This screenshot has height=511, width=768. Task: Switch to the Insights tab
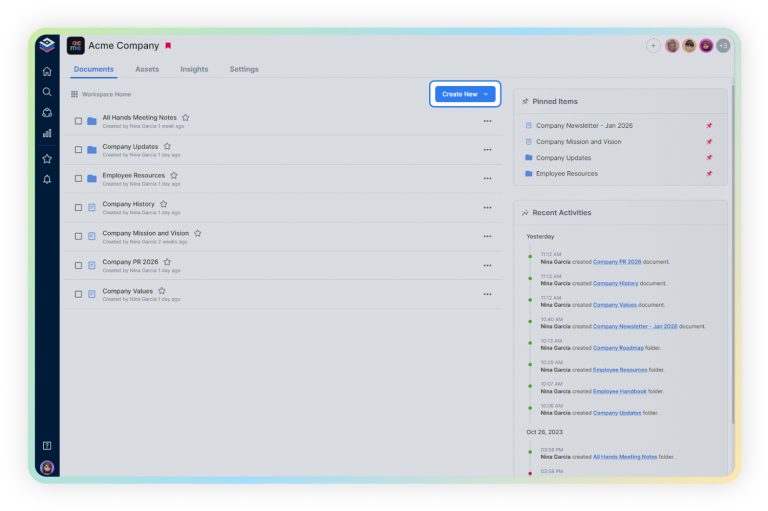pos(194,69)
